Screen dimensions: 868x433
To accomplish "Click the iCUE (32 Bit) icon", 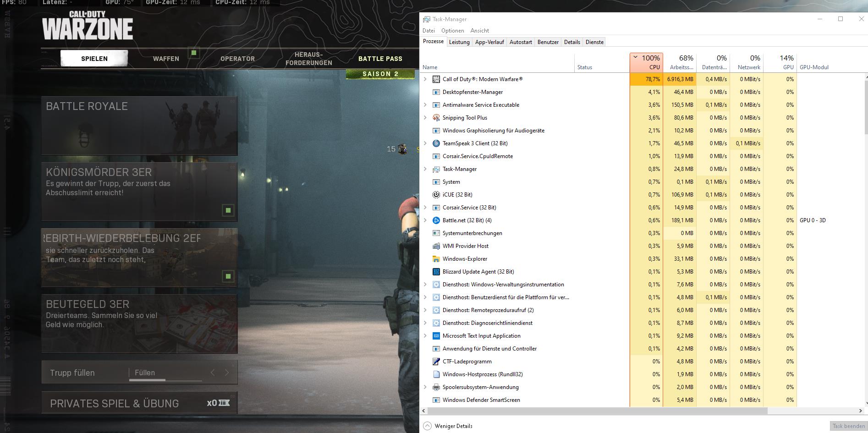I will 436,195.
